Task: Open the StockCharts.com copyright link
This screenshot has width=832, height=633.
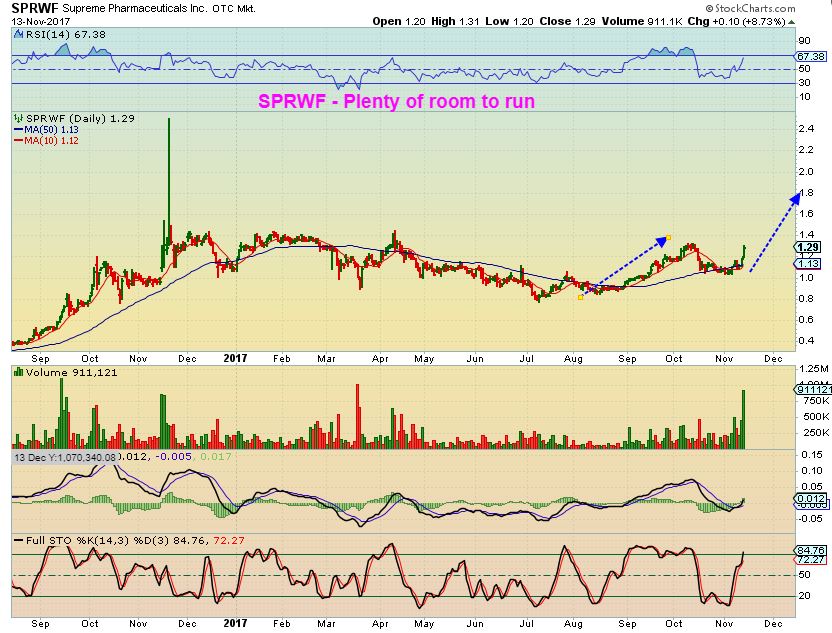Action: (x=751, y=8)
